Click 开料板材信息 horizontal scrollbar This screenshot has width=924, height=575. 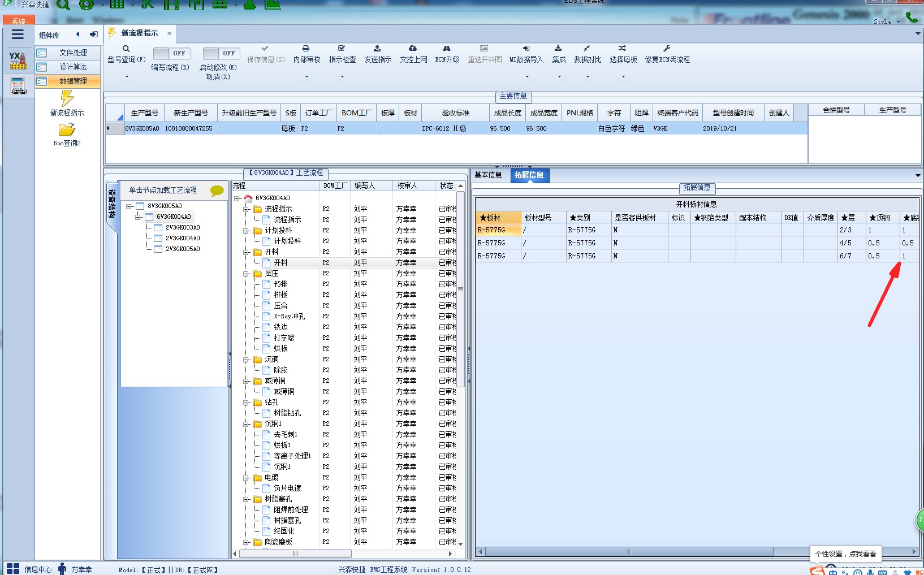(x=629, y=552)
